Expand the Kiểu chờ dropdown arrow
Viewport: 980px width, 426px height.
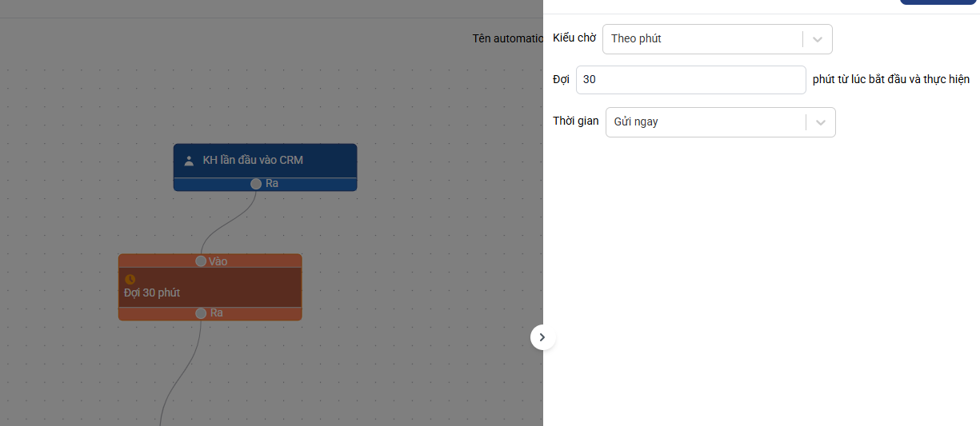(817, 39)
